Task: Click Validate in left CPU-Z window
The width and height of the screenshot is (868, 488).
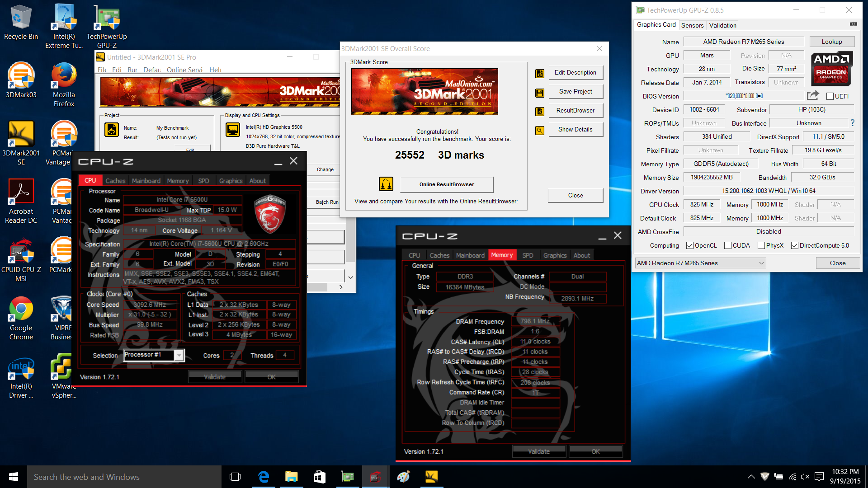Action: coord(215,377)
